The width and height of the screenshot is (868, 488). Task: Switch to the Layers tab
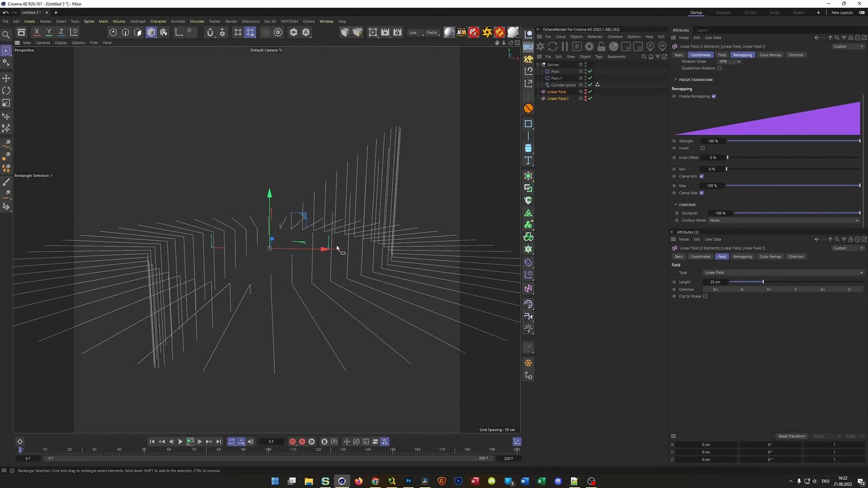click(702, 30)
